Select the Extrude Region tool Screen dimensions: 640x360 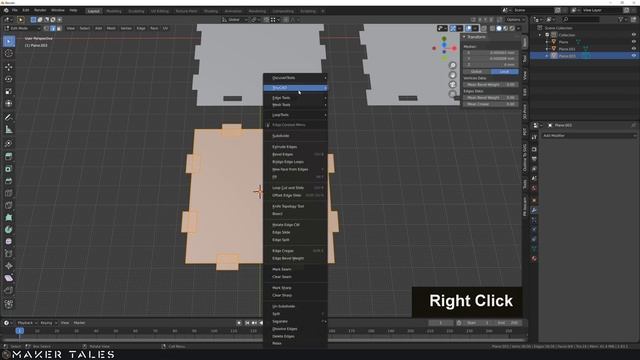click(9, 156)
